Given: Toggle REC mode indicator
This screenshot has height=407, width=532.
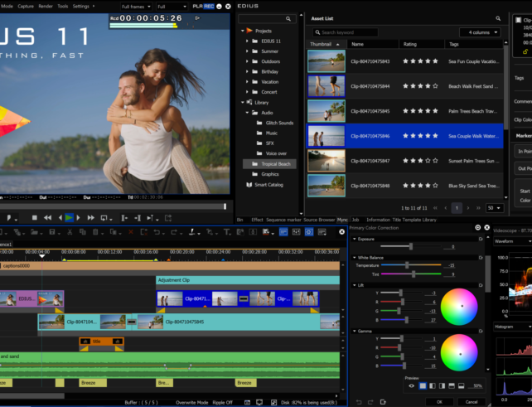Looking at the screenshot, I should pos(209,6).
